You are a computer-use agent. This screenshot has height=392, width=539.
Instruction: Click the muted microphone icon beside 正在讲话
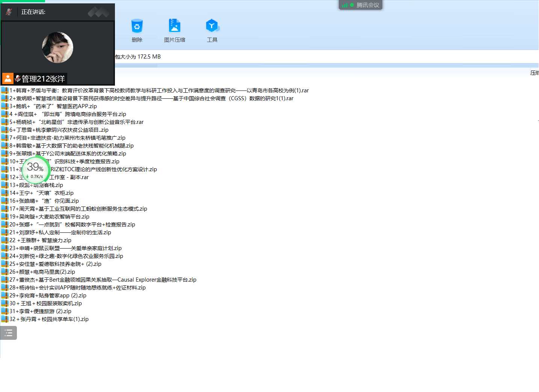click(9, 12)
